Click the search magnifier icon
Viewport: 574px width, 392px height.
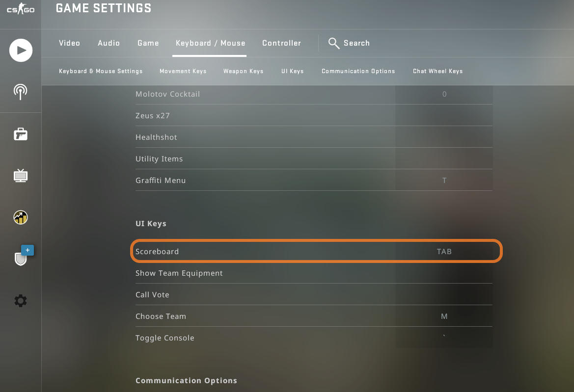[x=333, y=43]
